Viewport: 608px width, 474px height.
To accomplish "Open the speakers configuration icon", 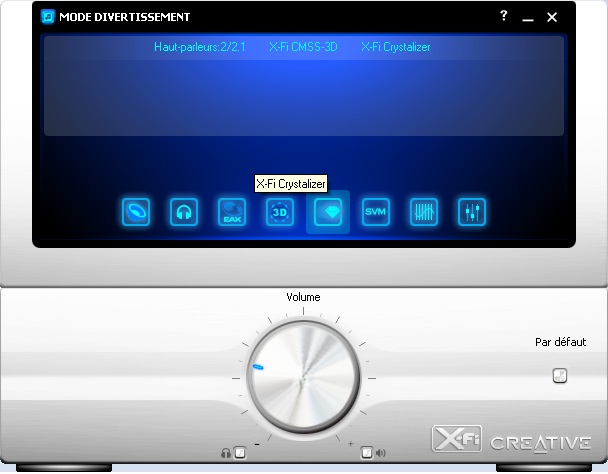I will pyautogui.click(x=136, y=212).
